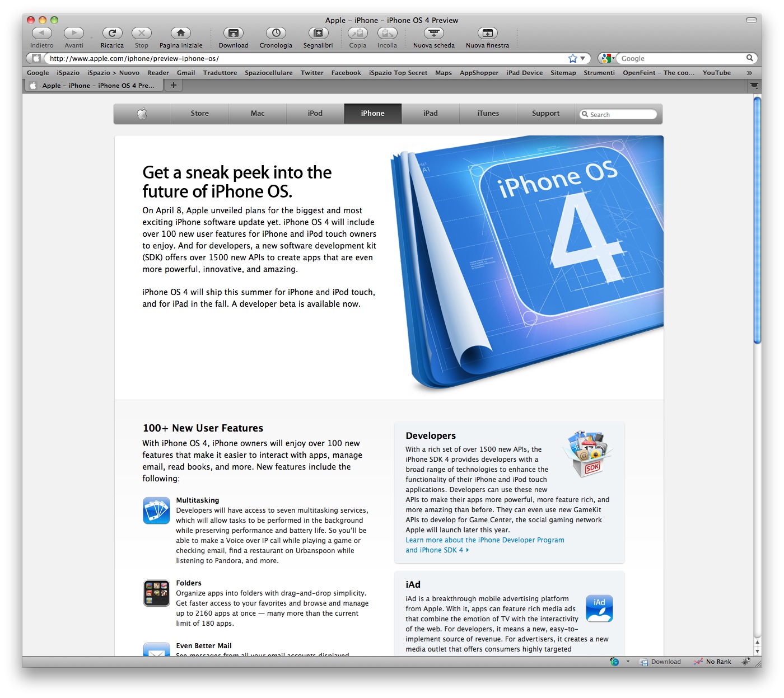Open the Google search engine selector
Image resolution: width=784 pixels, height=698 pixels.
tap(607, 58)
